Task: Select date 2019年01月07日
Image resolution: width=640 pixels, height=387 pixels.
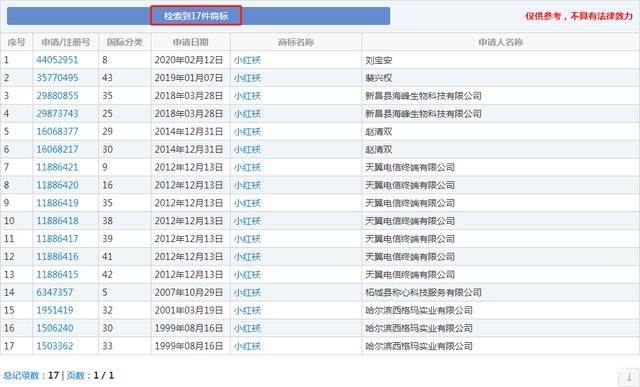Action: pos(189,78)
